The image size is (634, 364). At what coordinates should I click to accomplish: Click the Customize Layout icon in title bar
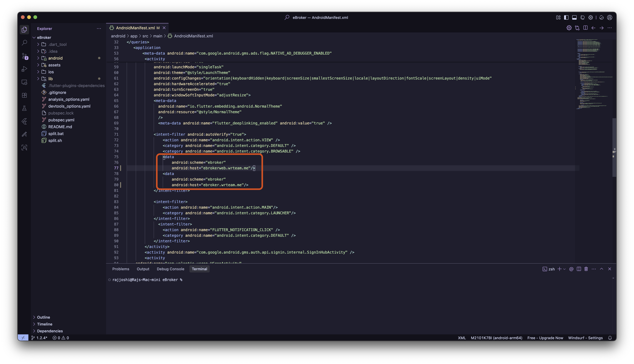point(558,17)
